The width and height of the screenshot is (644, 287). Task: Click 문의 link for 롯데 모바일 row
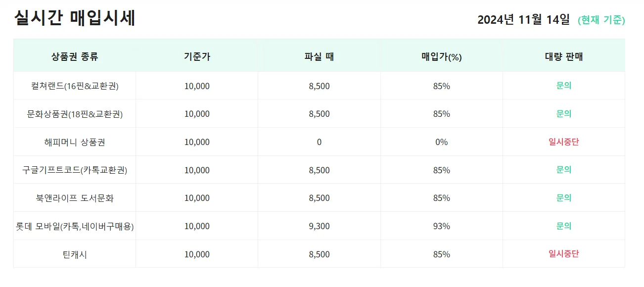point(564,226)
